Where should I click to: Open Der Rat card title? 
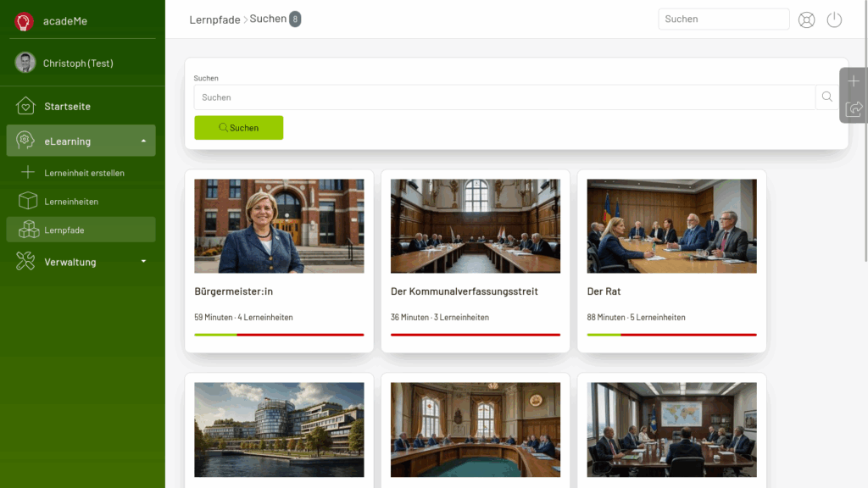pos(604,291)
